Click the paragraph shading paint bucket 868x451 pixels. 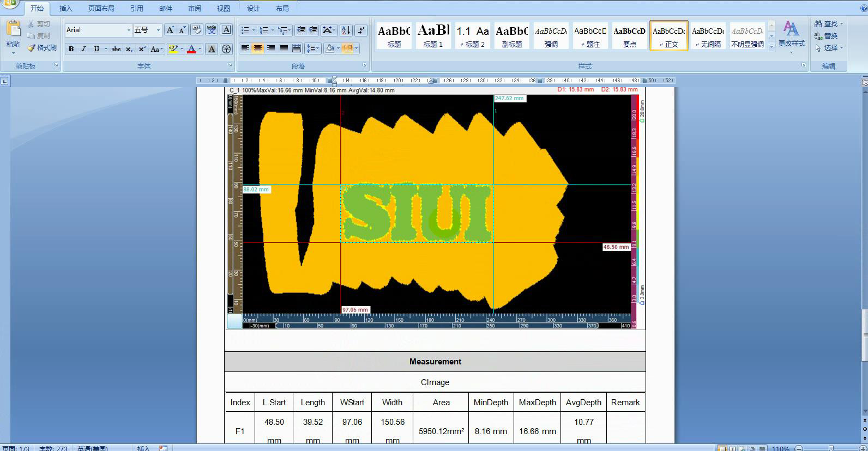329,48
